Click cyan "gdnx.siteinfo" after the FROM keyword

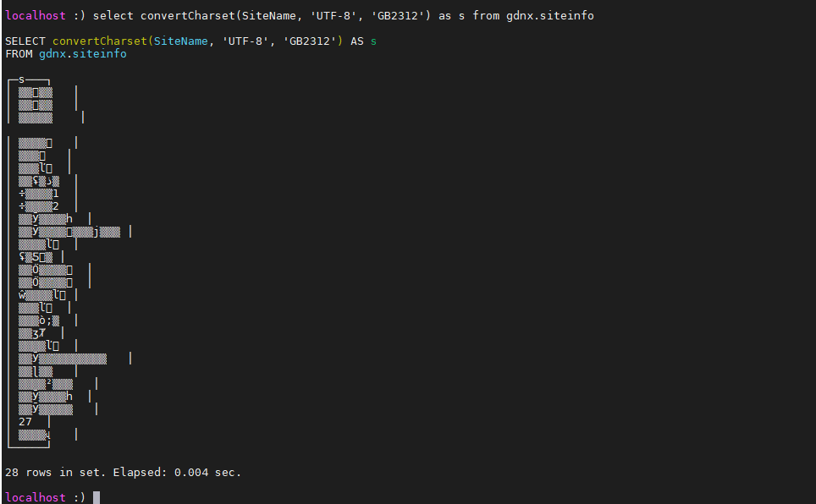[x=82, y=54]
